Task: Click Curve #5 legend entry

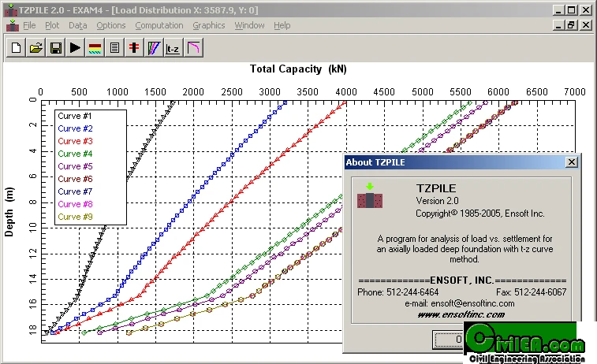Action: point(75,166)
